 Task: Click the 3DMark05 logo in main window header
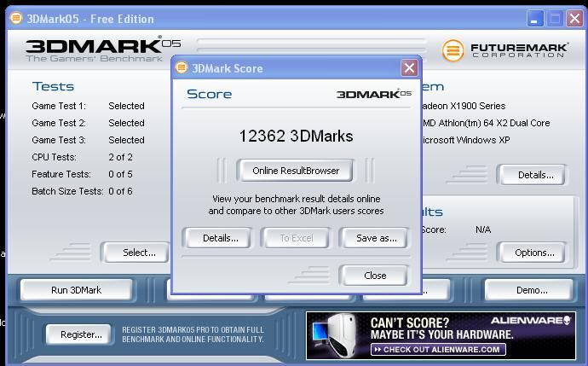coord(103,49)
